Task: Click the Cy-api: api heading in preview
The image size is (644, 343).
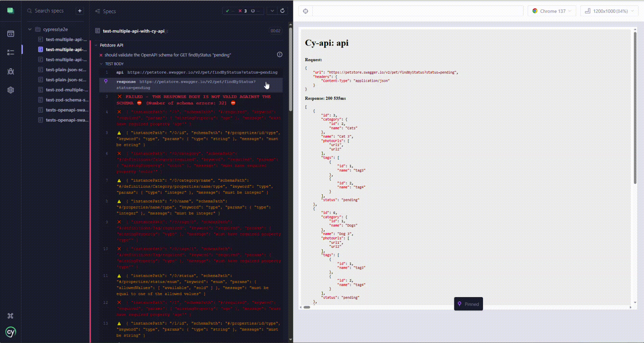Action: (327, 43)
